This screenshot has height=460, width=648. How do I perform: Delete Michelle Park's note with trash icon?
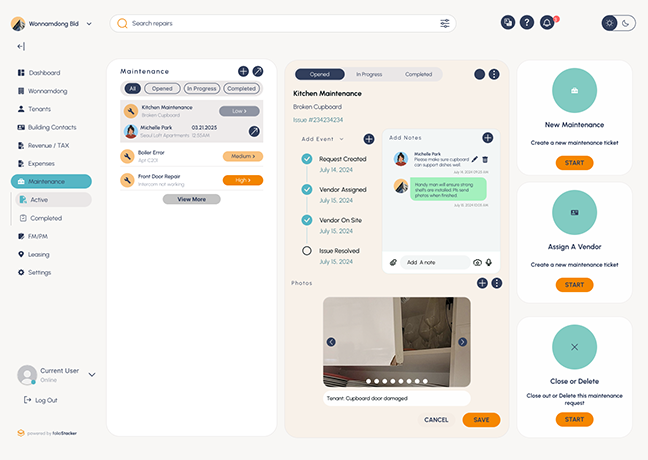click(485, 159)
